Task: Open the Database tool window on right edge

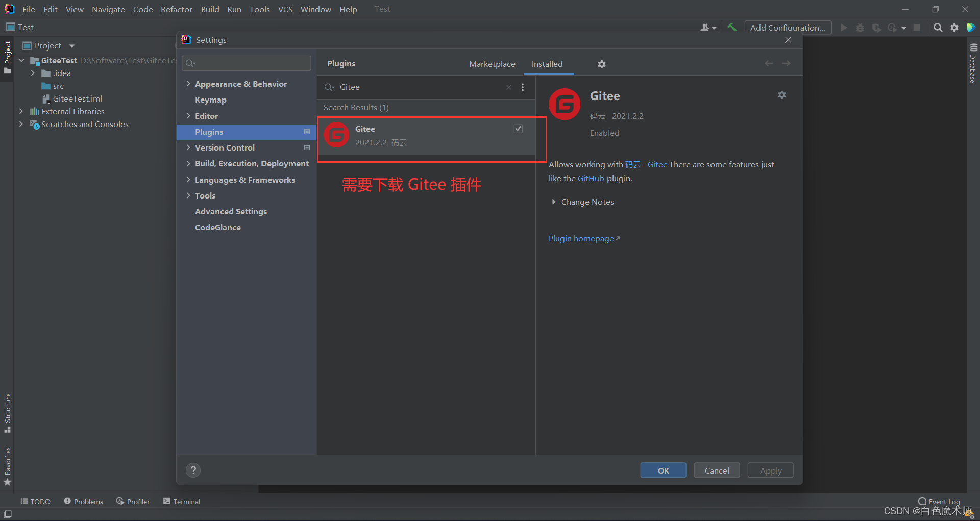Action: [973, 63]
